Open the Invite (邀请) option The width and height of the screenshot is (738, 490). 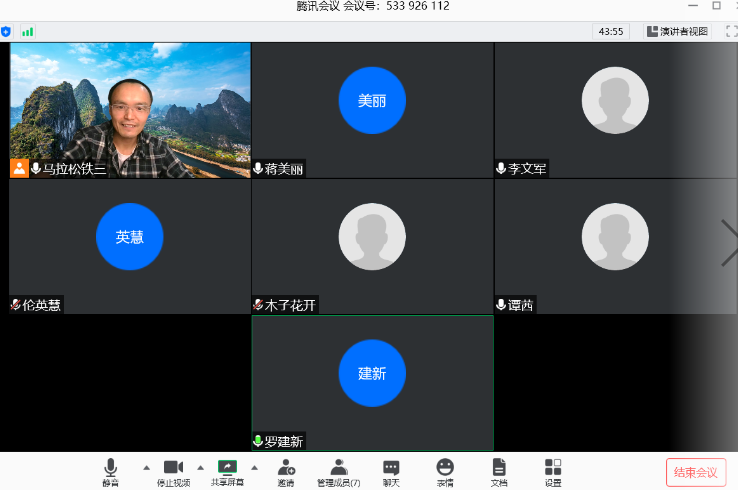point(286,468)
